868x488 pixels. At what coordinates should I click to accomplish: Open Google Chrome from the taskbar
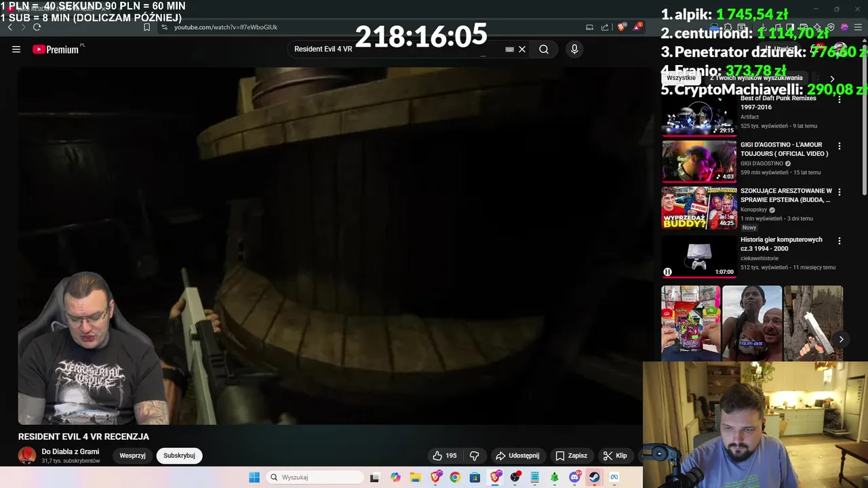click(455, 477)
